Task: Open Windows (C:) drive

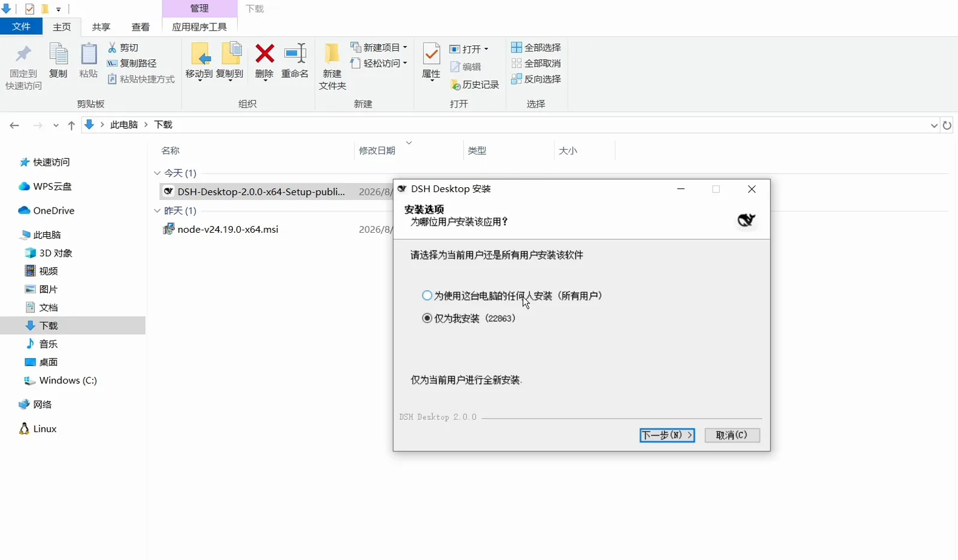Action: click(x=60, y=381)
